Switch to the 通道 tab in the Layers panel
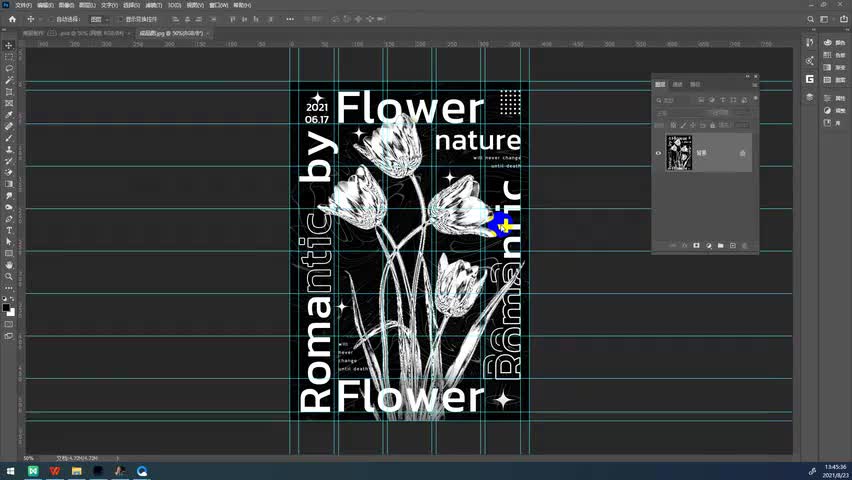852x480 pixels. pyautogui.click(x=678, y=84)
